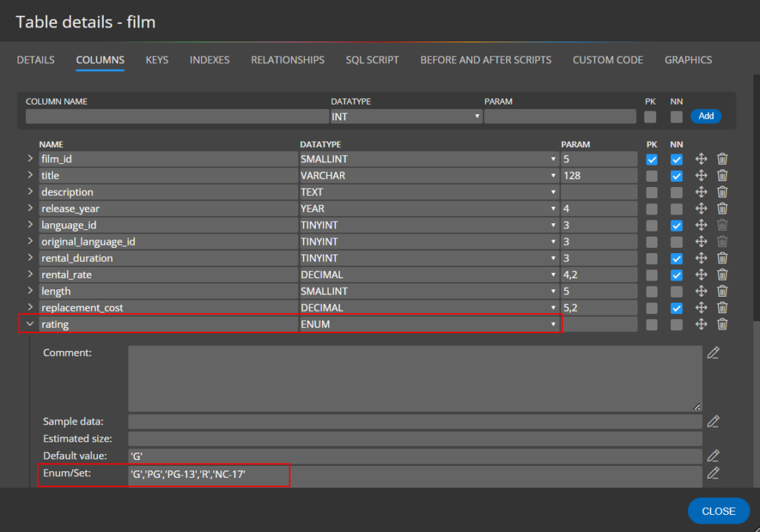Toggle the NN checkbox for title
760x532 pixels.
point(676,176)
